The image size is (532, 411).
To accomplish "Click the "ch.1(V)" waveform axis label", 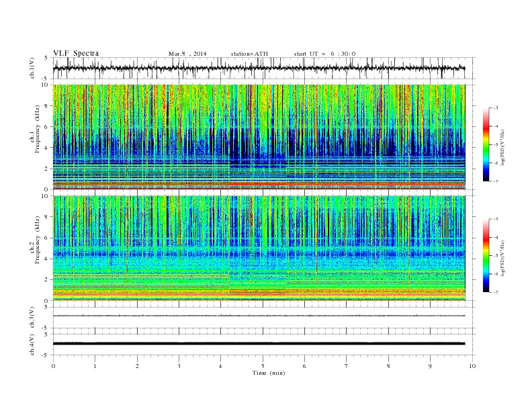I will (32, 68).
